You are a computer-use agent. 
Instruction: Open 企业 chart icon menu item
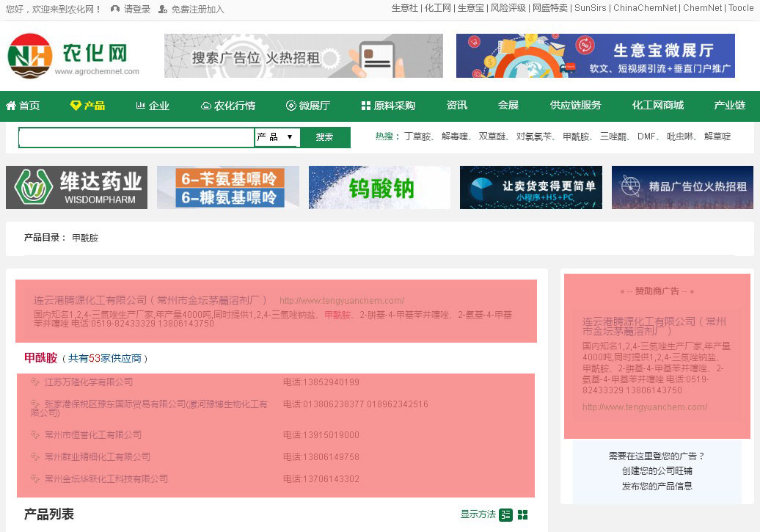[x=141, y=105]
